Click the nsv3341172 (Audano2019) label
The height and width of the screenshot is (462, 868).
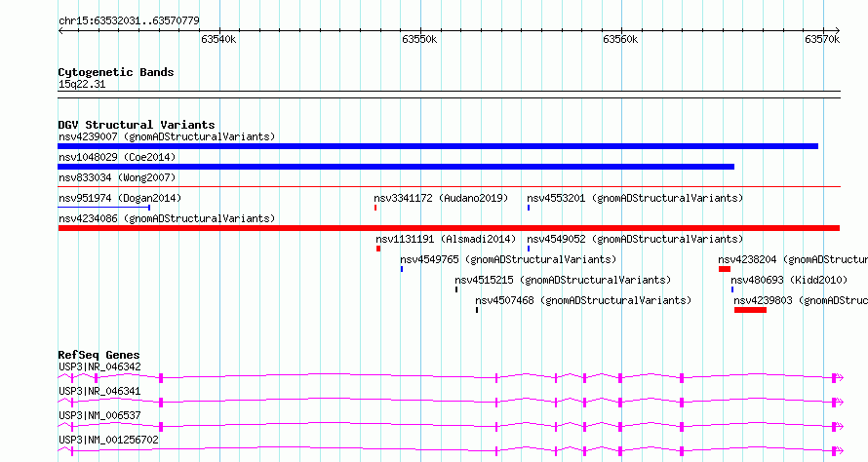[441, 198]
